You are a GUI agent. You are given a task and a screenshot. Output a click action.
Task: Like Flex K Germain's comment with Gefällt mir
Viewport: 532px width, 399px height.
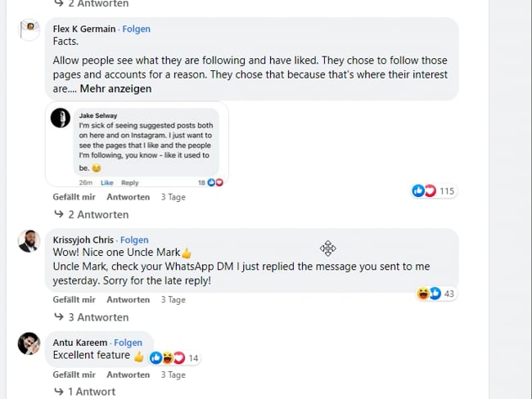pyautogui.click(x=74, y=197)
